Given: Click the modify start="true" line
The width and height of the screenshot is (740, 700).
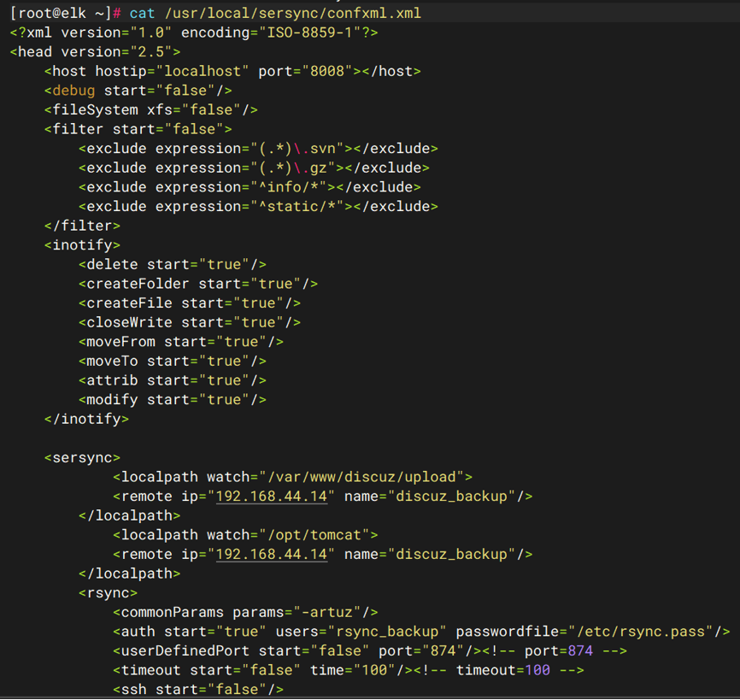Looking at the screenshot, I should point(173,400).
